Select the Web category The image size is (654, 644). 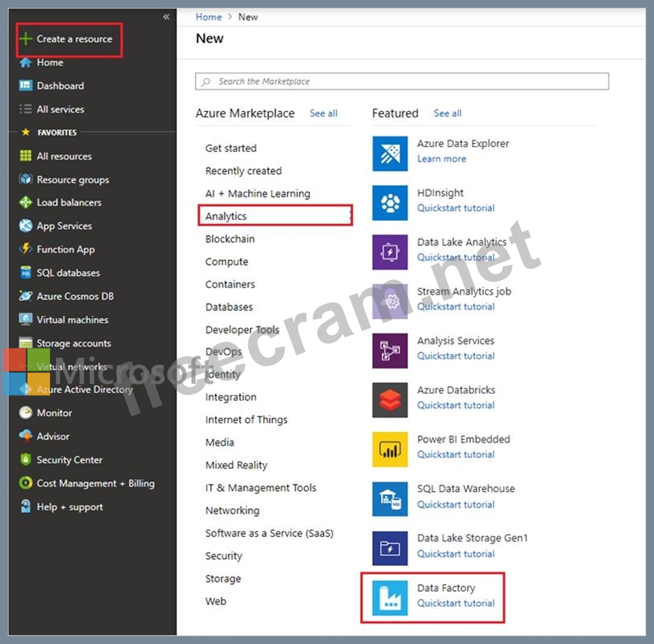(216, 601)
